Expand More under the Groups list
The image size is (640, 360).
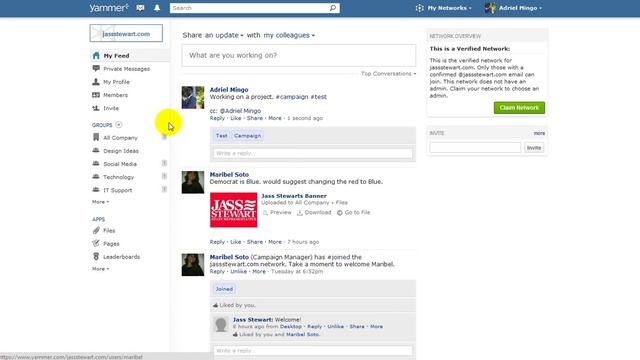point(100,202)
